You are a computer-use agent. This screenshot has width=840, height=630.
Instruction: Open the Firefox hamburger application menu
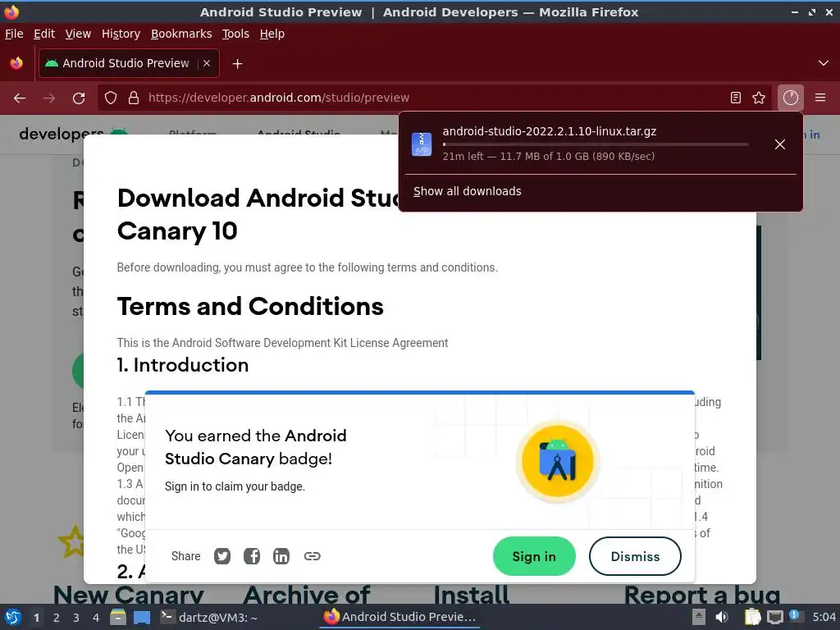820,98
